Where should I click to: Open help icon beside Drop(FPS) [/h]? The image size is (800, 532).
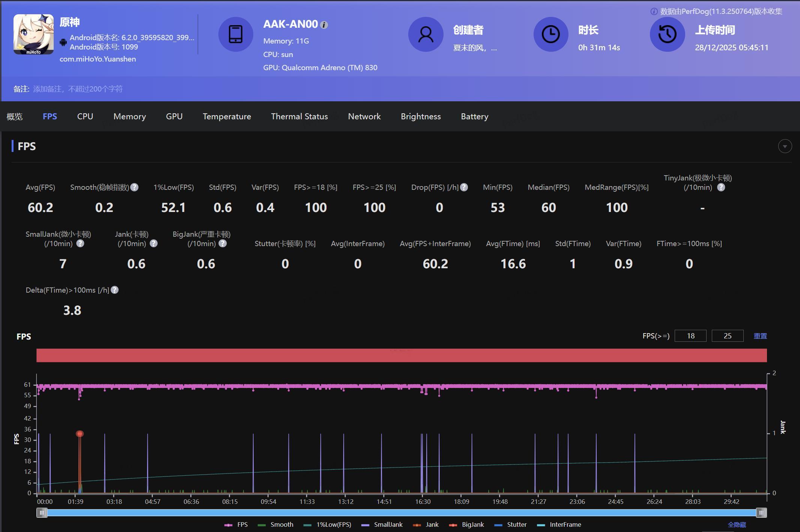(x=464, y=187)
